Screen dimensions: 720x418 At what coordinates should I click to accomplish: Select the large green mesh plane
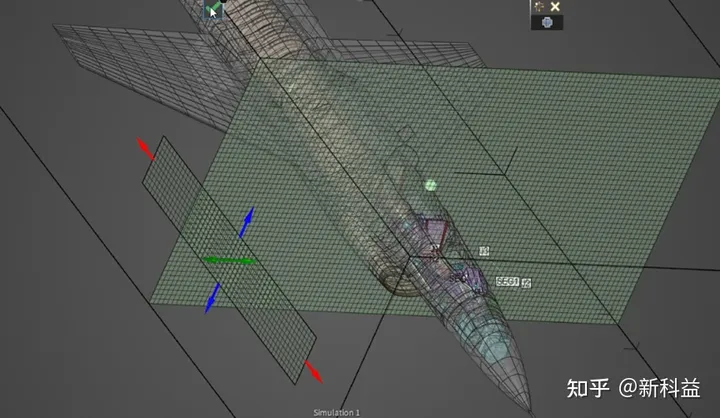pos(560,150)
